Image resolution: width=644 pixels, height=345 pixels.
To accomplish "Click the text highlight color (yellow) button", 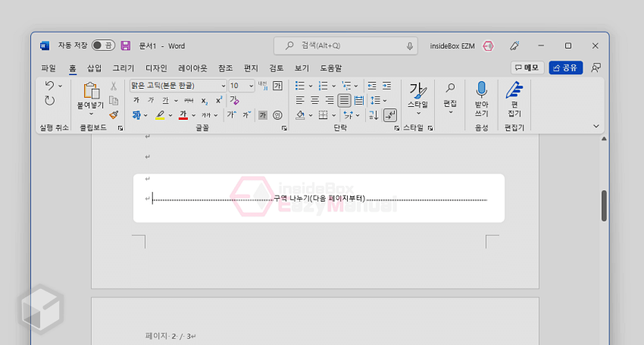I will point(160,115).
